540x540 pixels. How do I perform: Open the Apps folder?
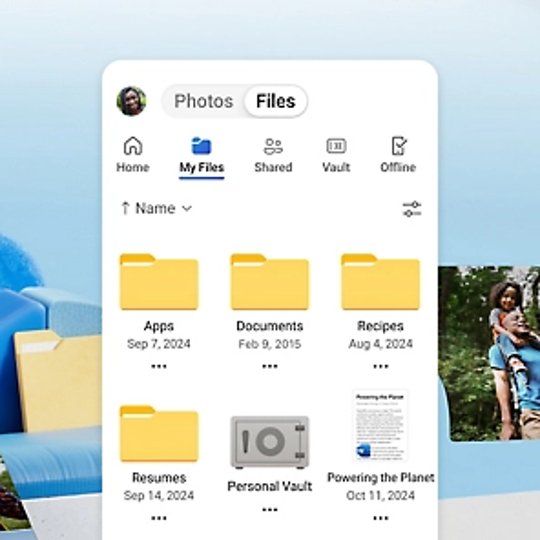tap(159, 282)
